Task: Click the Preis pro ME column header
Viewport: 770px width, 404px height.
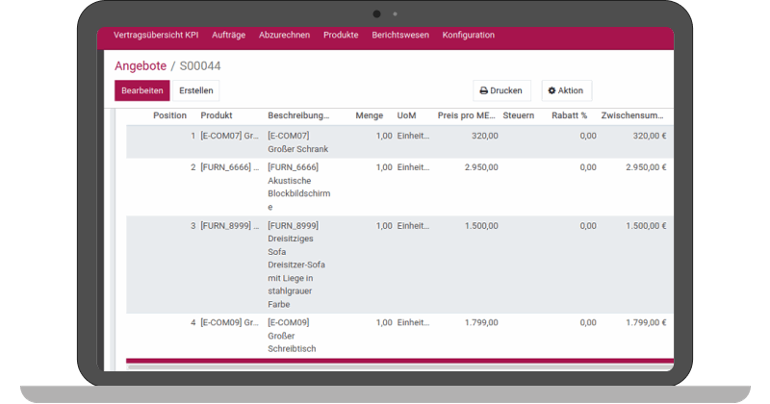Action: 467,115
